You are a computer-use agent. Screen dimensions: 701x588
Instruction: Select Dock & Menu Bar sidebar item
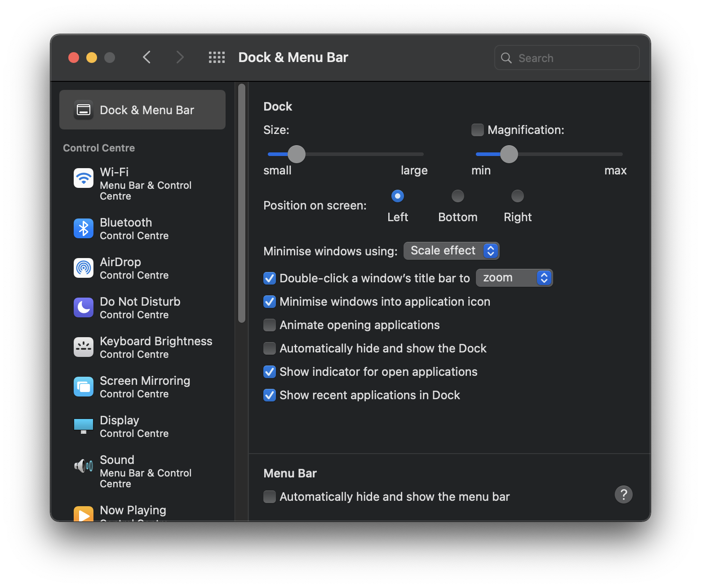point(142,110)
